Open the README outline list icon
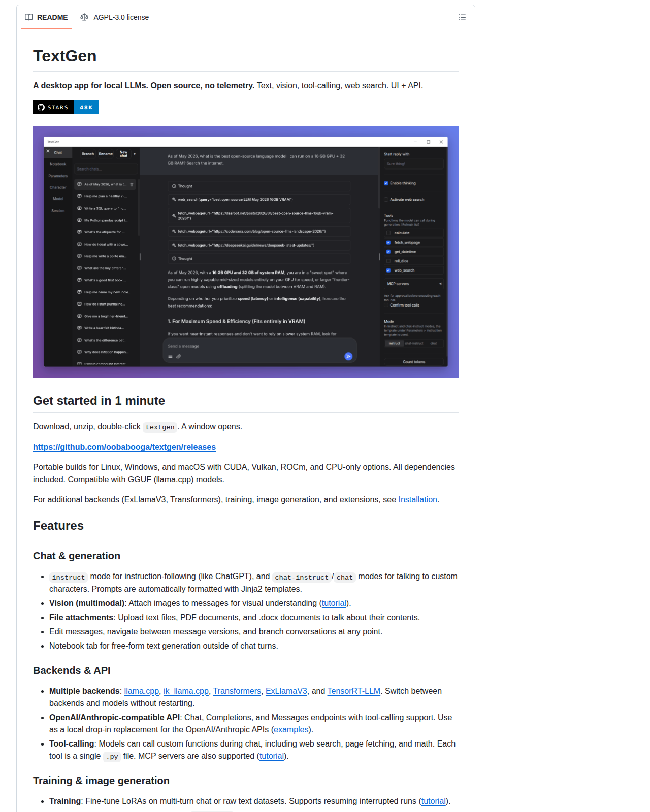Image resolution: width=650 pixels, height=812 pixels. coord(462,17)
